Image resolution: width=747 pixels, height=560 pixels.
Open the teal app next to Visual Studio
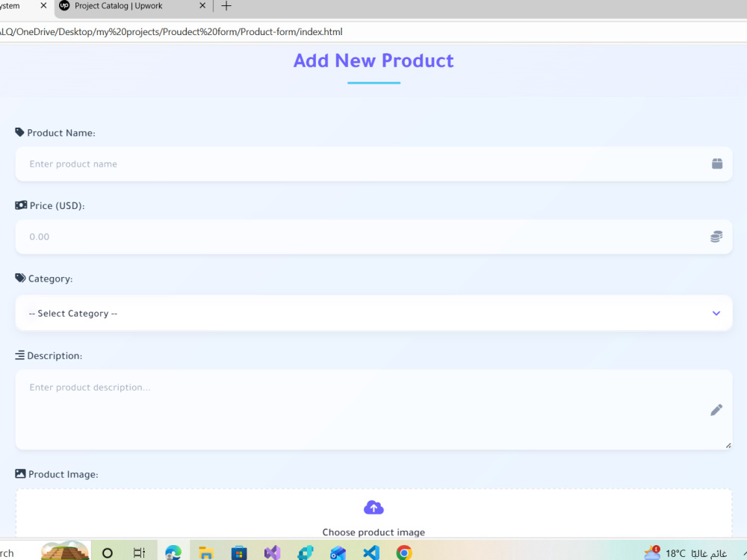(306, 553)
